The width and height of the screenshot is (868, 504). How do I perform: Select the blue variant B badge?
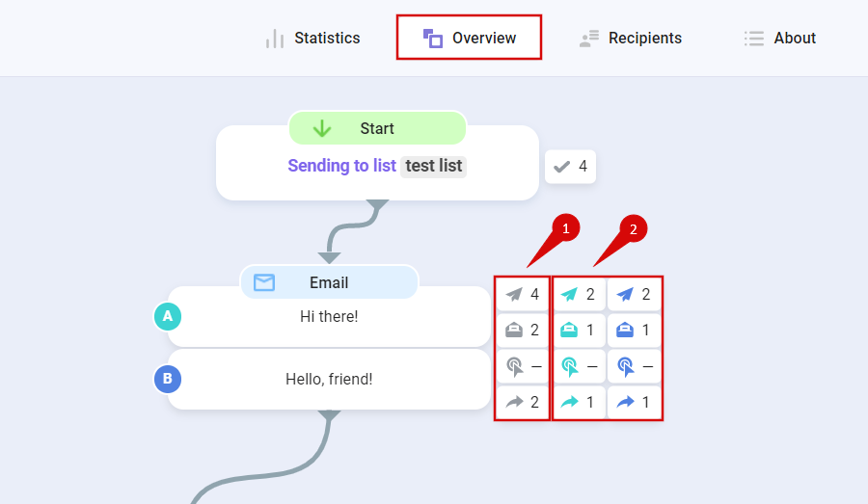pyautogui.click(x=168, y=379)
